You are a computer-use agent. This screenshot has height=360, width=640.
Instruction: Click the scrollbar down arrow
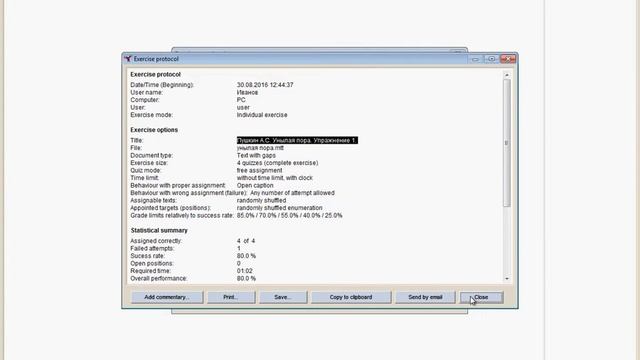(x=507, y=279)
